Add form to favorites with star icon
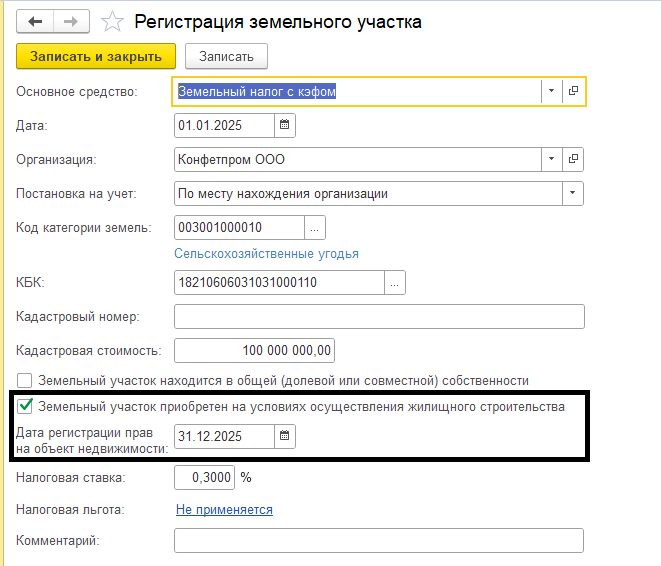661x566 pixels. pos(113,21)
